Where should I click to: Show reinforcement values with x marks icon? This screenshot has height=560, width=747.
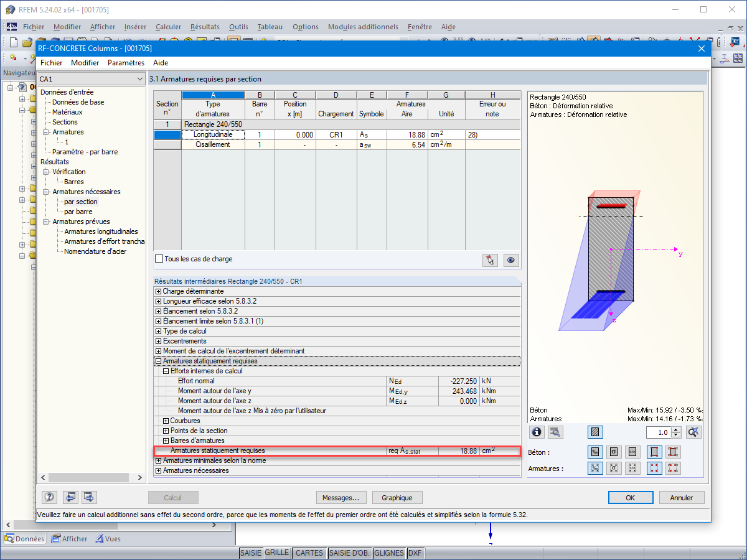pos(673,469)
